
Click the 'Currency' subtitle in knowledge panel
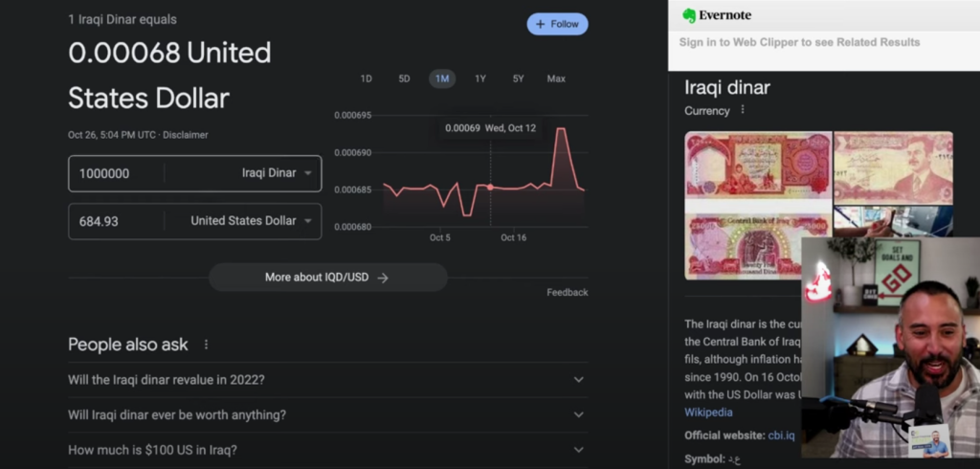pos(707,111)
